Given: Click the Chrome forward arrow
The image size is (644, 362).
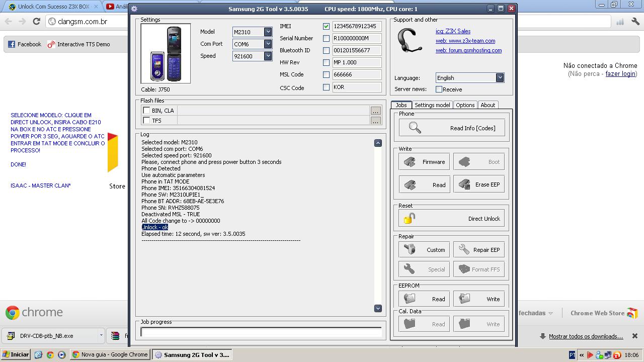Looking at the screenshot, I should point(22,22).
